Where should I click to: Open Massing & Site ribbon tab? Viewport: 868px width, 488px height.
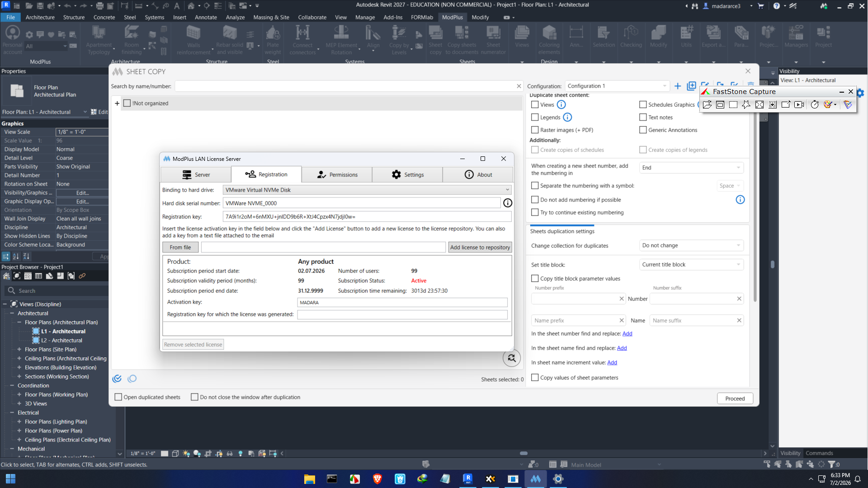pos(271,17)
